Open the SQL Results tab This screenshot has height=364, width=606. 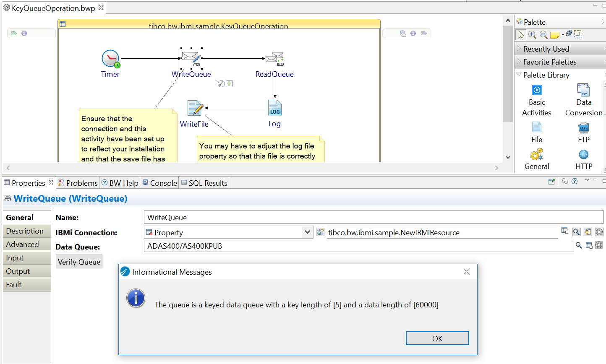(x=204, y=183)
